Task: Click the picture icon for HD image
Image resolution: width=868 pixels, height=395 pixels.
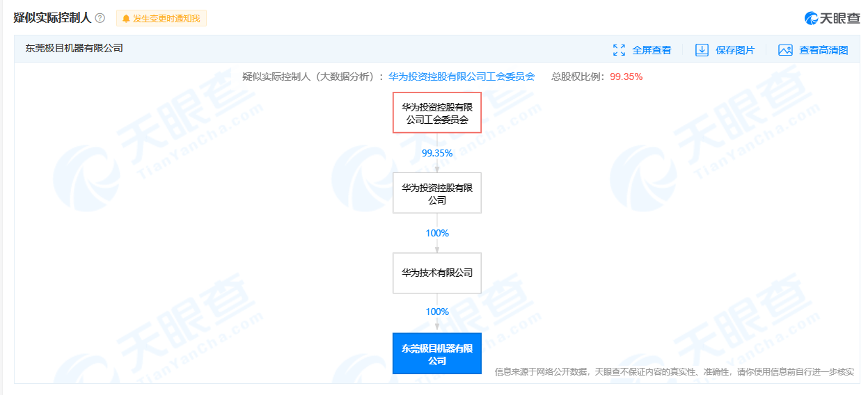Action: click(x=785, y=50)
